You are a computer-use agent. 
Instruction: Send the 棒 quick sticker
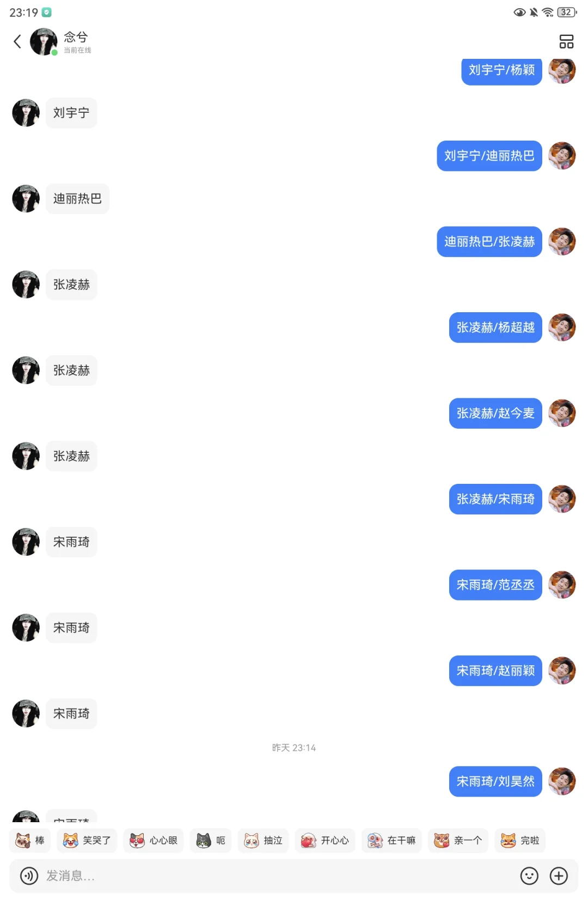30,840
